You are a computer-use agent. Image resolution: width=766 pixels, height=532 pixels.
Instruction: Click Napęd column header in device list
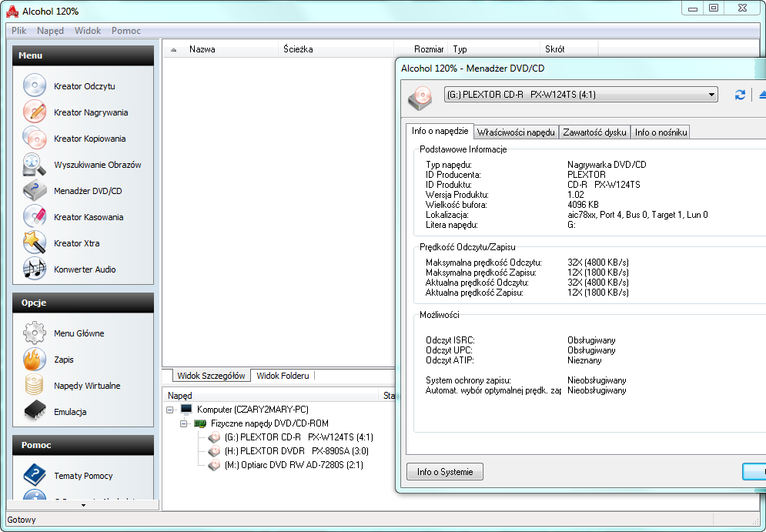pos(271,395)
